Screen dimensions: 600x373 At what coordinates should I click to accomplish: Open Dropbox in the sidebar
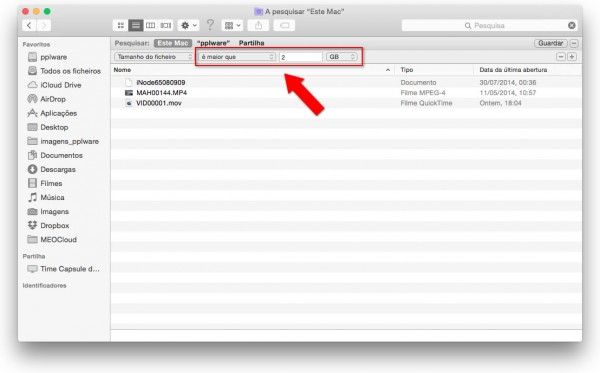point(54,226)
